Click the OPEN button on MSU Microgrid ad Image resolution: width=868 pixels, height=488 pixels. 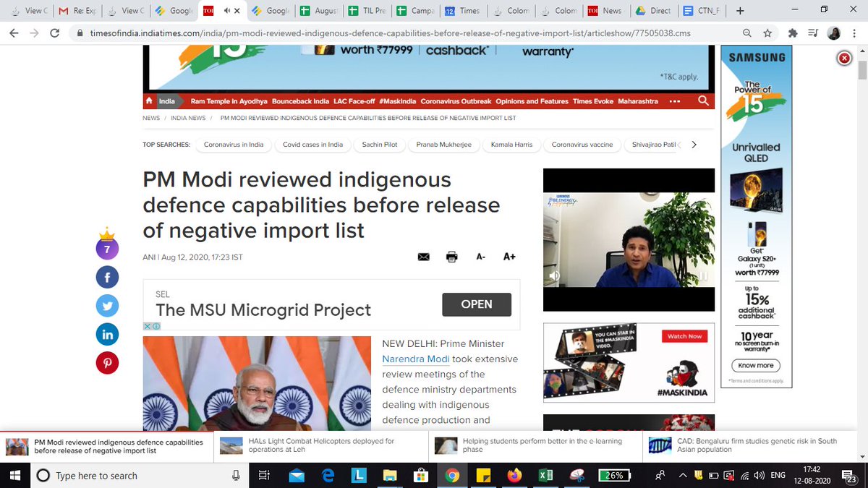click(x=477, y=304)
